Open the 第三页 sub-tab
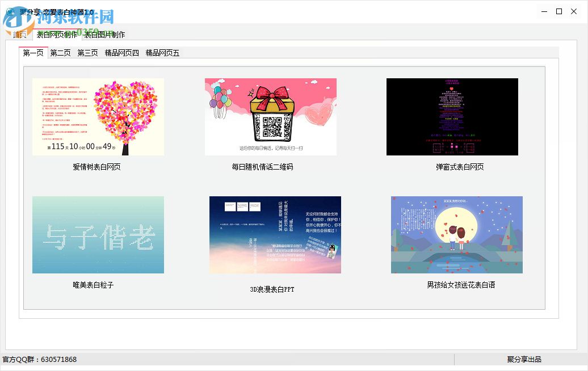The height and width of the screenshot is (371, 588). (86, 53)
